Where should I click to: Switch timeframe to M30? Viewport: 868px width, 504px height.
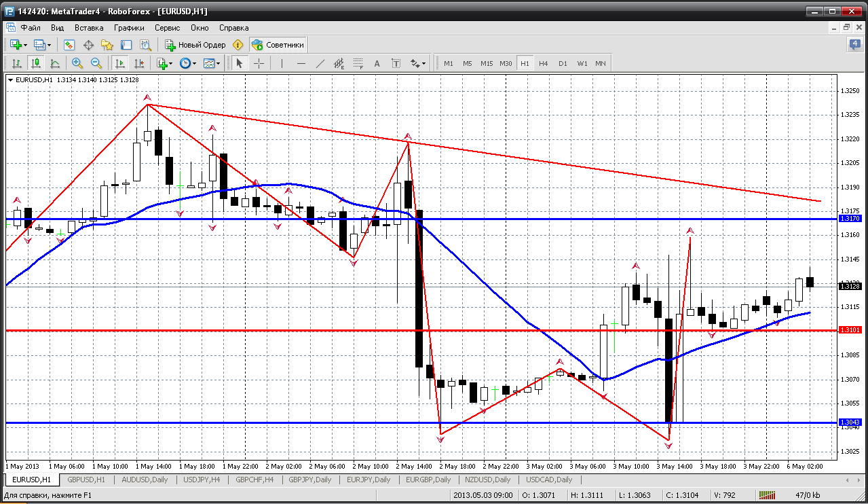pos(506,63)
